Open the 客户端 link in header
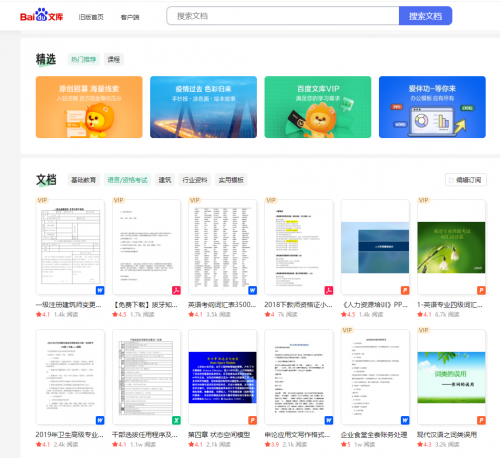Viewport: 500px width, 458px height. click(130, 17)
